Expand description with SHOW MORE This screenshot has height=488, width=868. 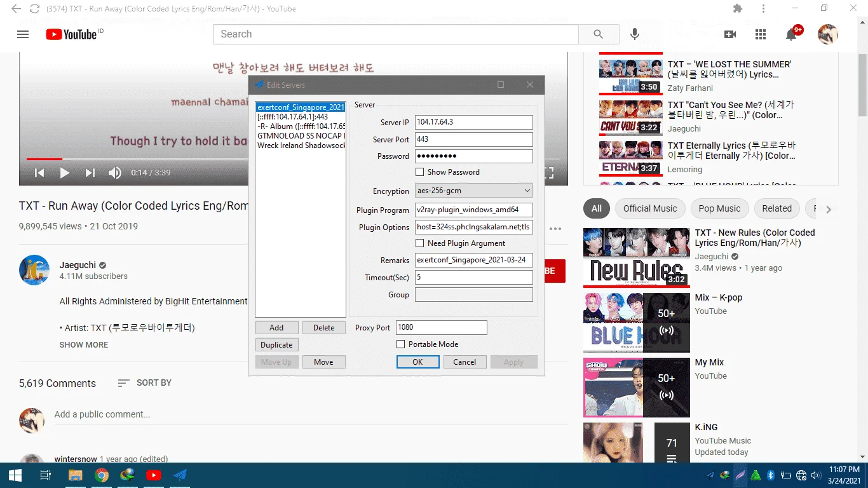(84, 345)
